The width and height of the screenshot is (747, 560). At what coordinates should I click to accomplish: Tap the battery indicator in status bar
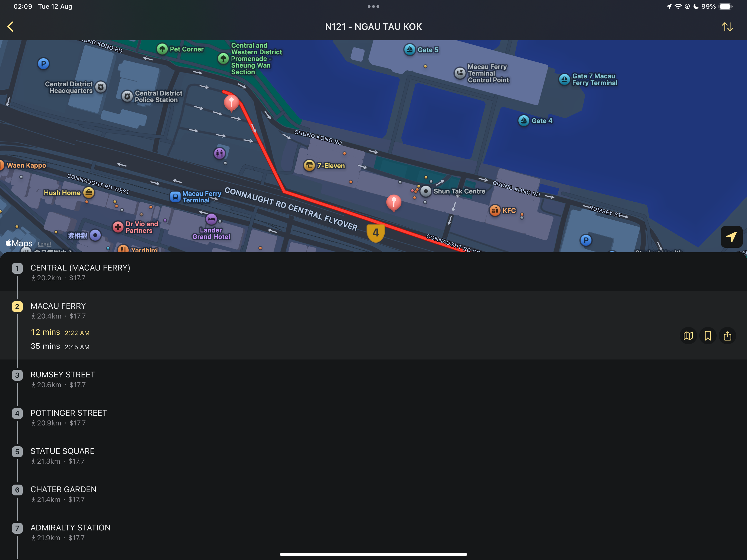(725, 7)
